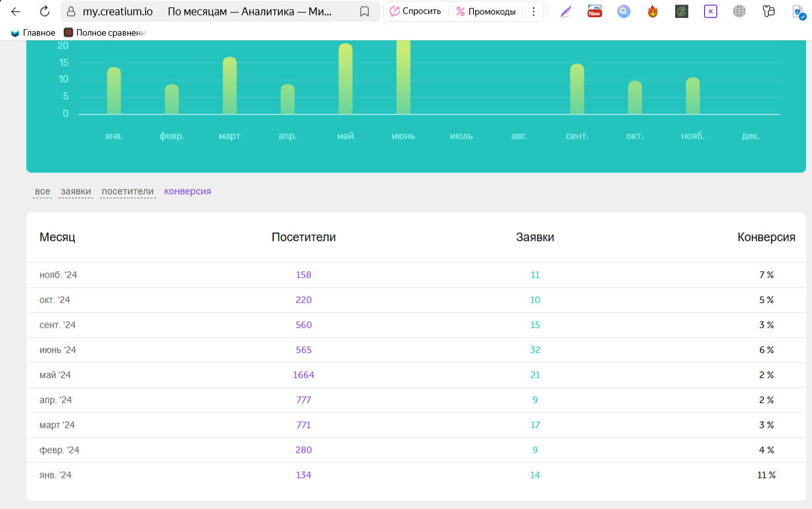The image size is (812, 509).
Task: Click the Конверсия column header
Action: tap(767, 237)
